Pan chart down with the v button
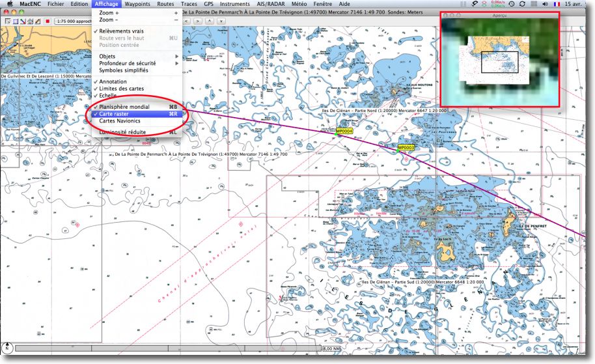This screenshot has width=595, height=364. (x=221, y=21)
